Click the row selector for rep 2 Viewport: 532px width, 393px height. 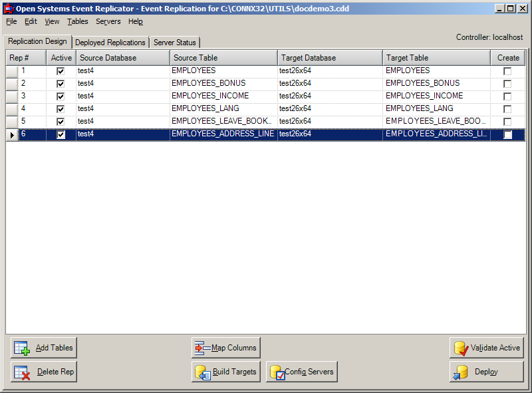(x=11, y=83)
